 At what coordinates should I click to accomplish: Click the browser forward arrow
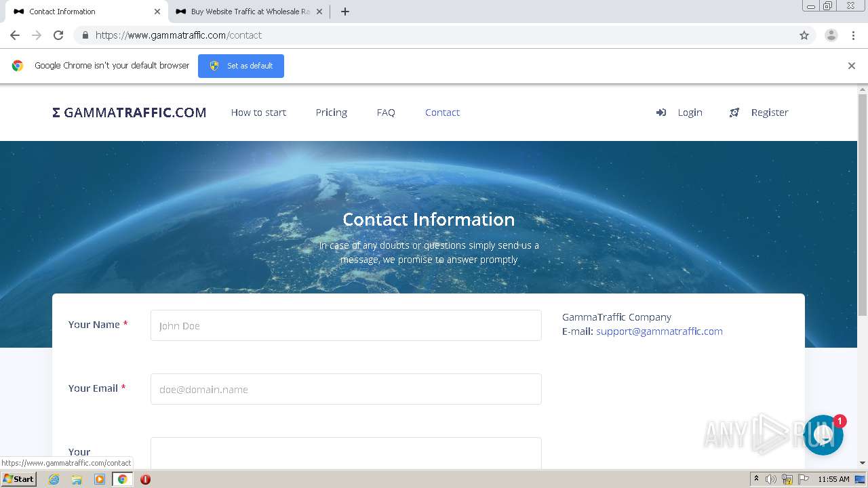(x=37, y=35)
